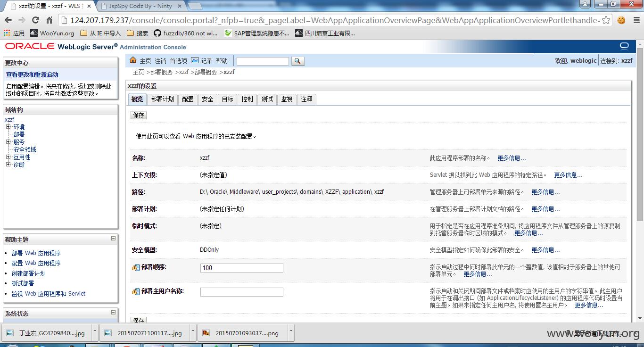This screenshot has height=347, width=644.
Task: Click the page vertical scrollbar
Action: (640, 134)
